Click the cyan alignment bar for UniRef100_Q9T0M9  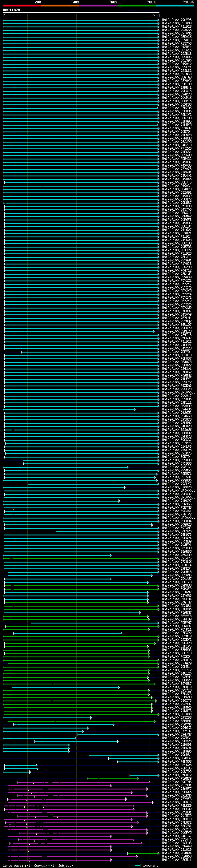point(81,23)
